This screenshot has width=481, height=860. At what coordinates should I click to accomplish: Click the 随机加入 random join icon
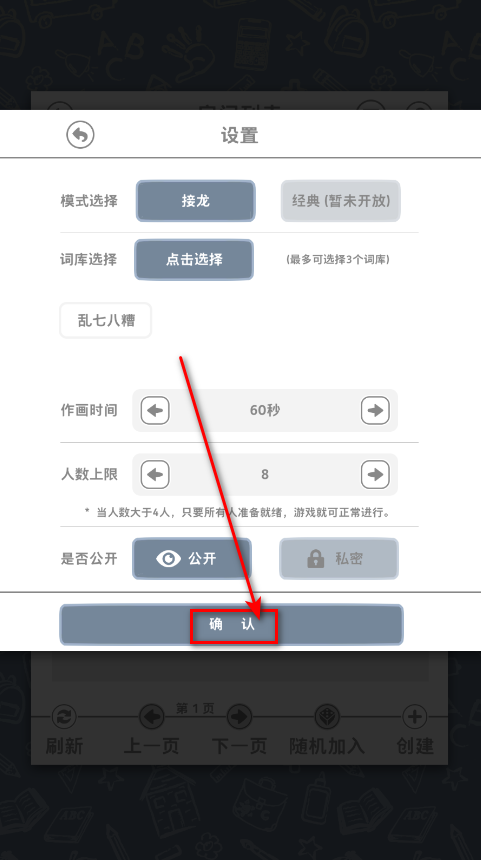(x=327, y=717)
